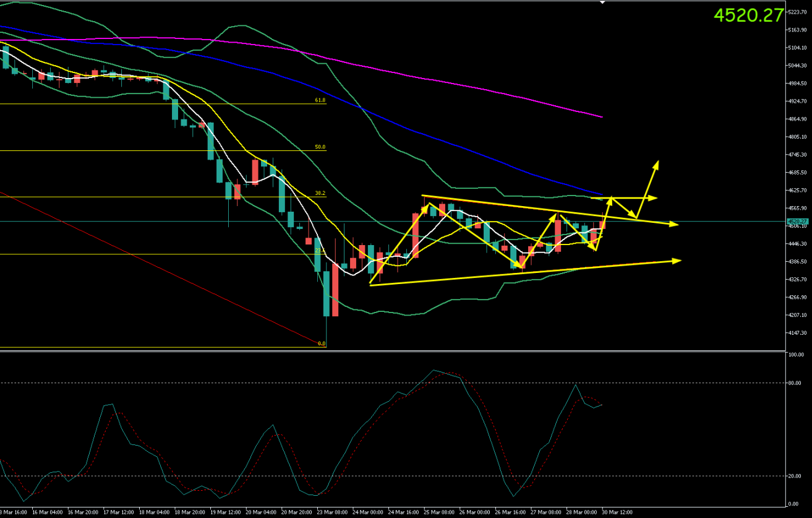
Task: Click the 5223.70 price axis label
Action: click(x=798, y=12)
